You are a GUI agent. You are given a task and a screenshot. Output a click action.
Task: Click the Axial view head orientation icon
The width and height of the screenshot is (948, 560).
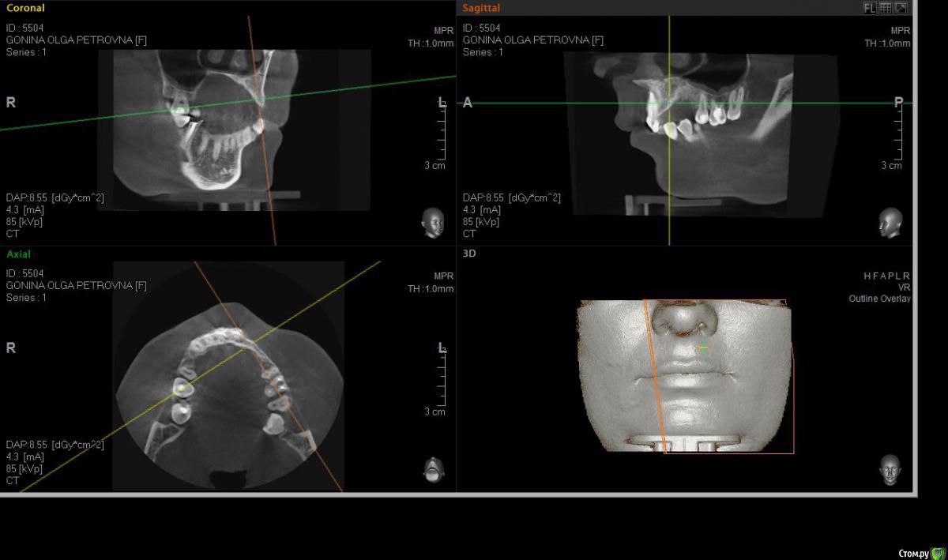pos(432,469)
